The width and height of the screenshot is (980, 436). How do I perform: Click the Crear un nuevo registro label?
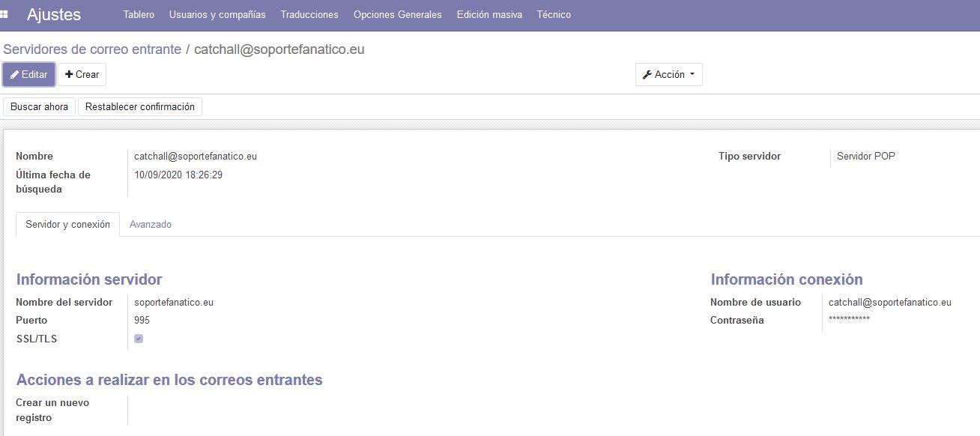pos(52,410)
